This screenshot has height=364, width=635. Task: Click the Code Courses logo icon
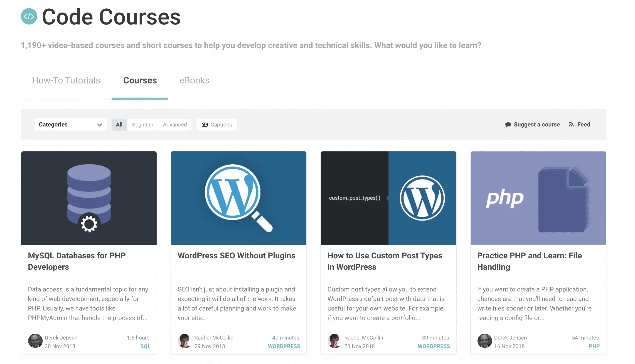[29, 17]
